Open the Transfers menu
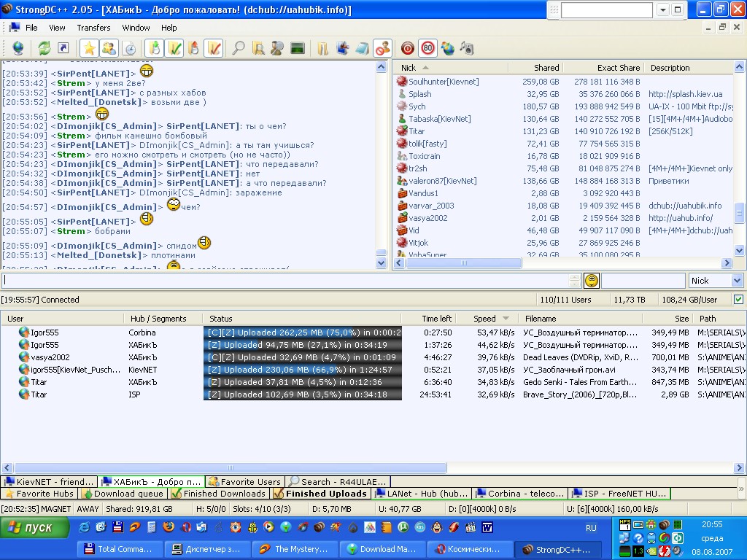This screenshot has height=560, width=747. 93,28
